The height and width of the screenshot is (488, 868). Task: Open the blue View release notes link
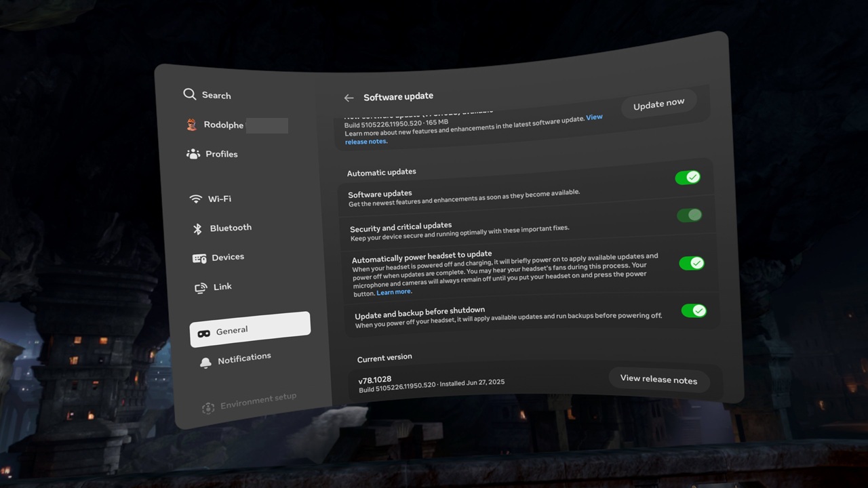[x=473, y=129]
